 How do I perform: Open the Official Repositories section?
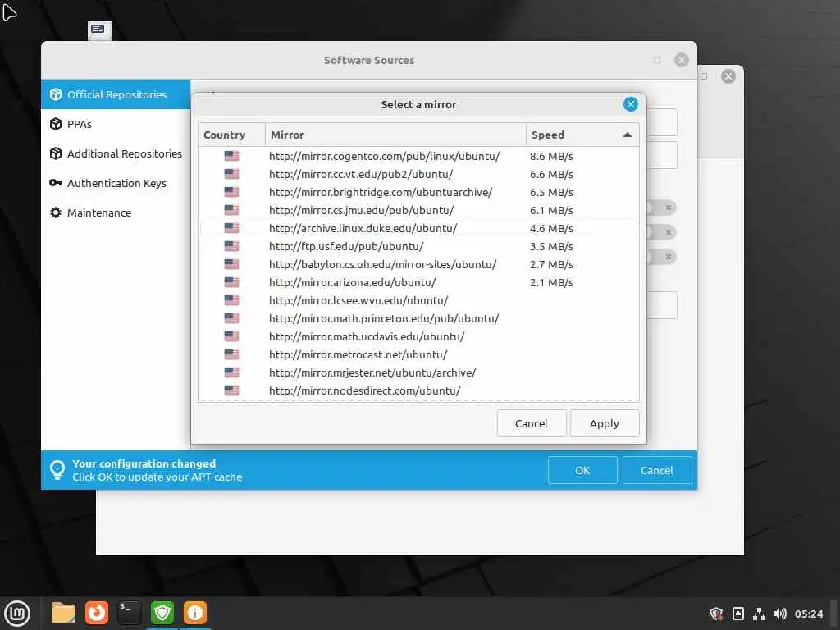tap(116, 94)
